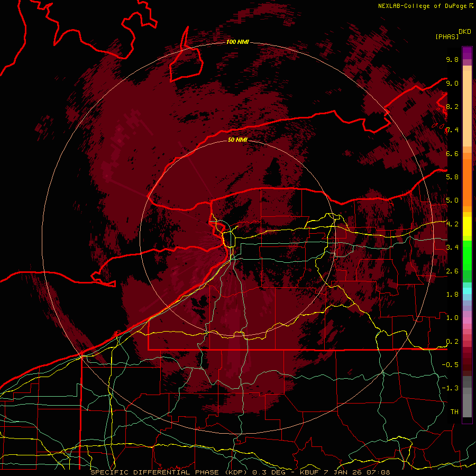Click the 1.8 legend value

452,295
